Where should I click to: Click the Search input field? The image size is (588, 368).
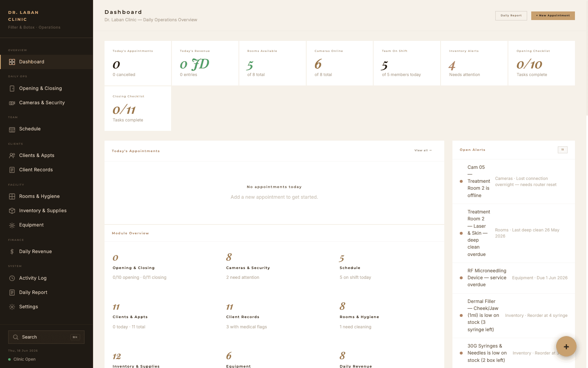(46, 337)
